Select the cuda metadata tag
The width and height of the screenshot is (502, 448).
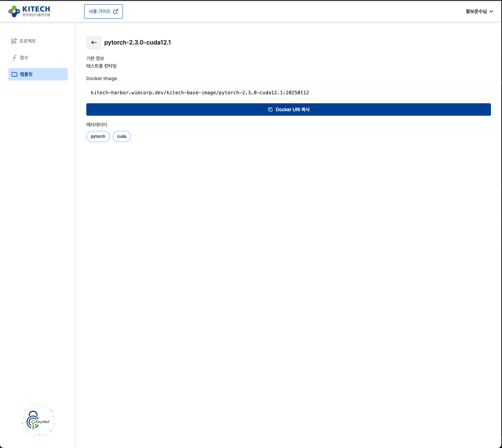[122, 136]
